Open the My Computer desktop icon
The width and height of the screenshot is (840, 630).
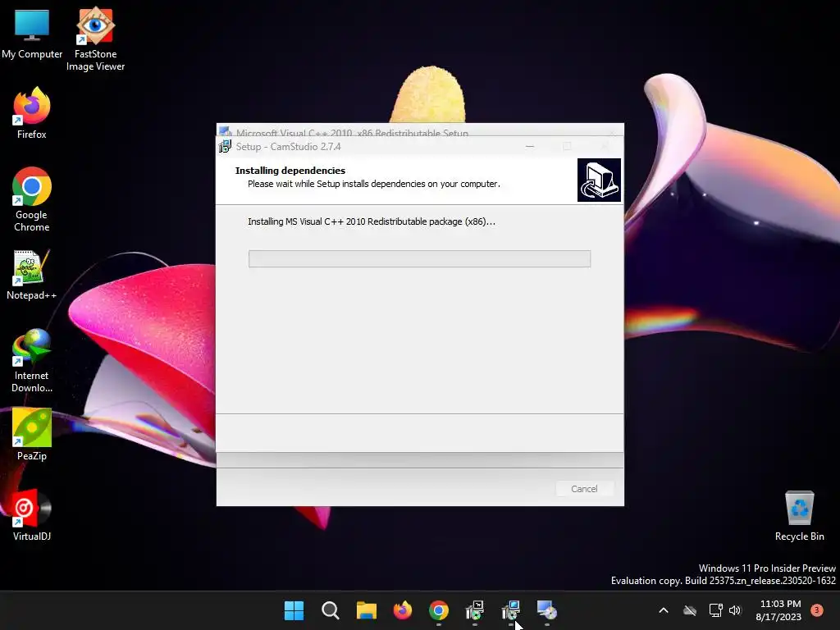[32, 33]
